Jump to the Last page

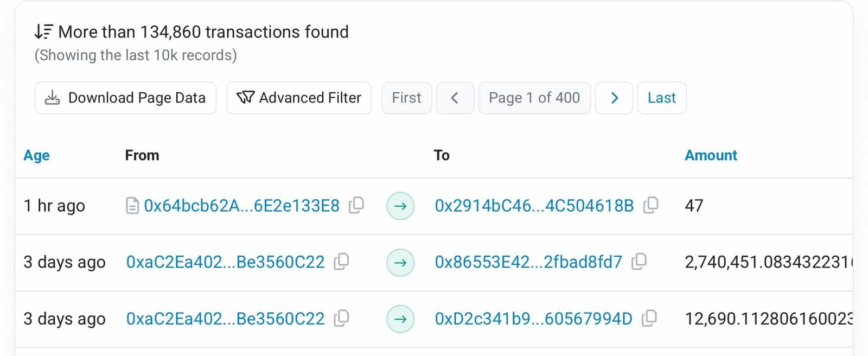pos(661,98)
